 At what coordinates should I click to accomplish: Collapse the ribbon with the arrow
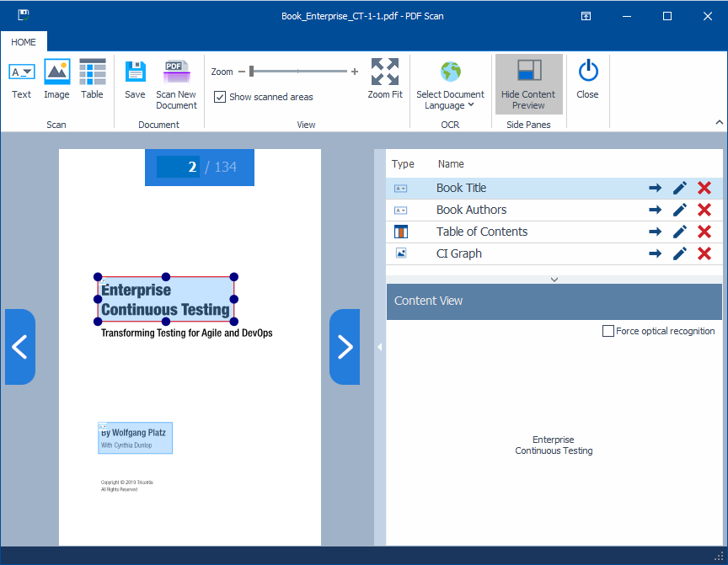pos(719,123)
